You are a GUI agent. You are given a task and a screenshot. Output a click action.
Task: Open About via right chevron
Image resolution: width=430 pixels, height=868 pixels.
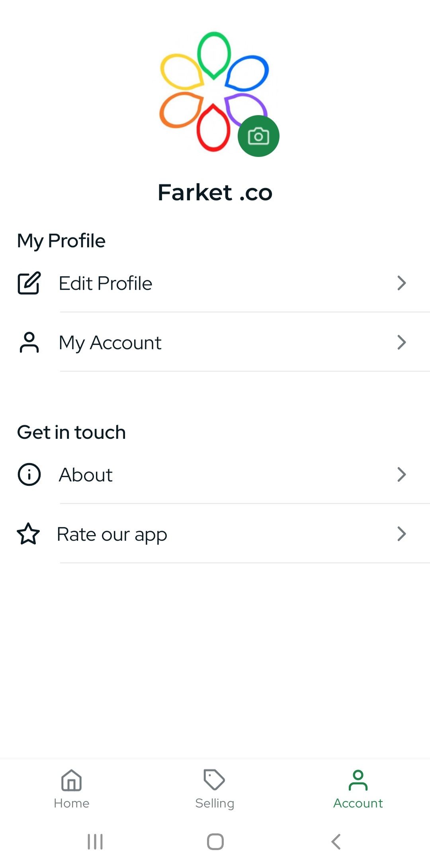point(402,475)
